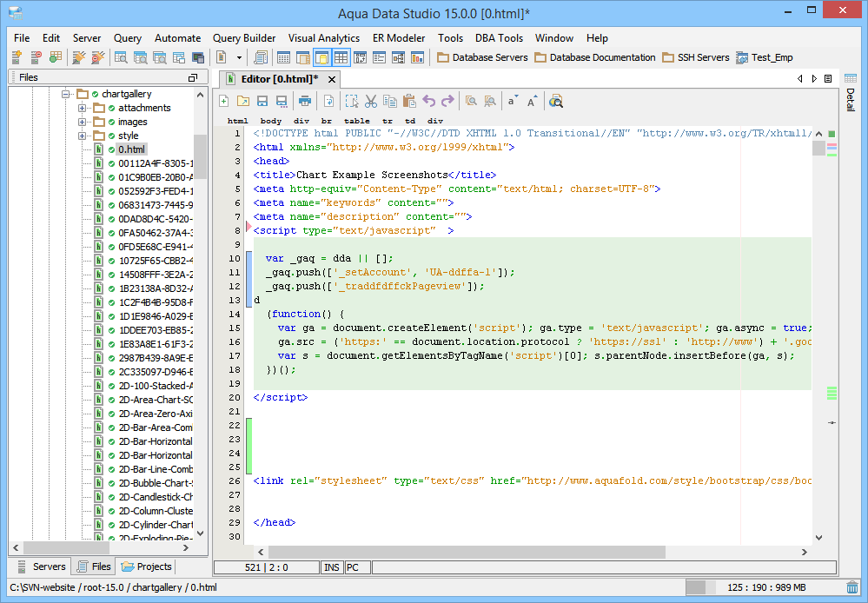Toggle the highlighted yellow panel layout button
The image size is (868, 603).
pos(321,57)
